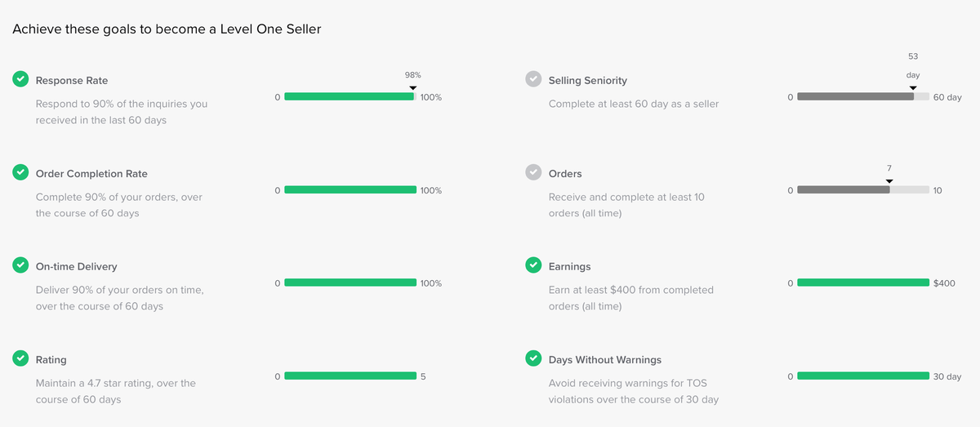Click the On-time Delivery checkmark icon
This screenshot has height=427, width=980.
[20, 265]
